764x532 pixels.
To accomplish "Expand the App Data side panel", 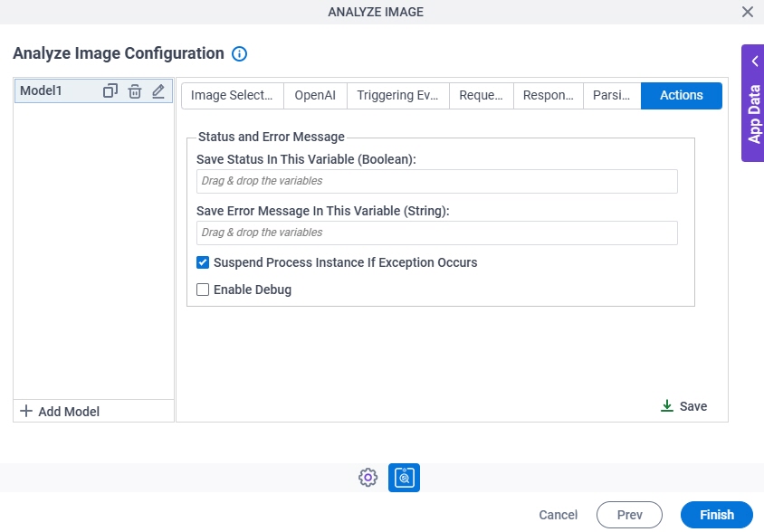I will pos(753,103).
